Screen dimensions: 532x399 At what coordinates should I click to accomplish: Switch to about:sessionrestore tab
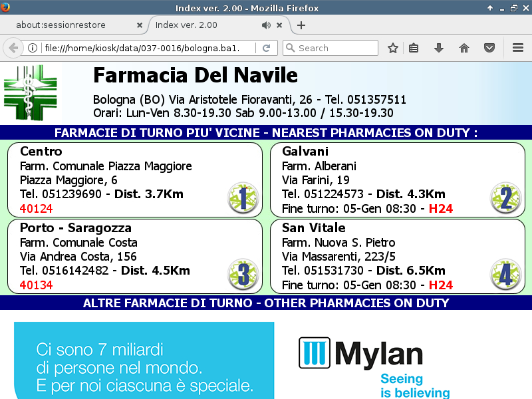pos(70,25)
